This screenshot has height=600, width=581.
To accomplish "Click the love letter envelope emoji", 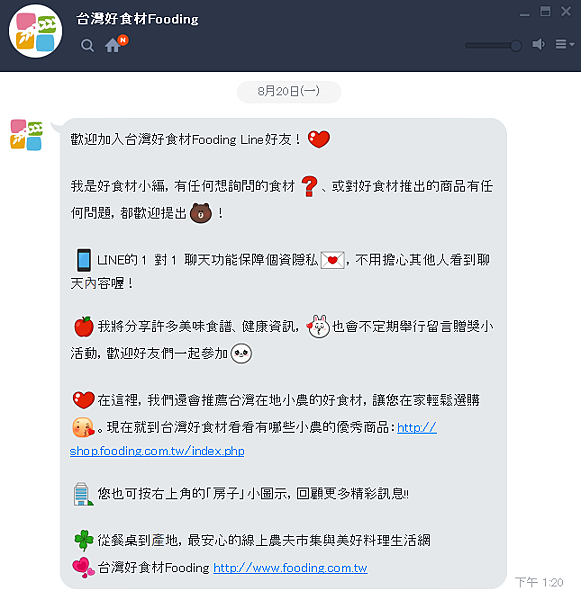I will point(333,260).
